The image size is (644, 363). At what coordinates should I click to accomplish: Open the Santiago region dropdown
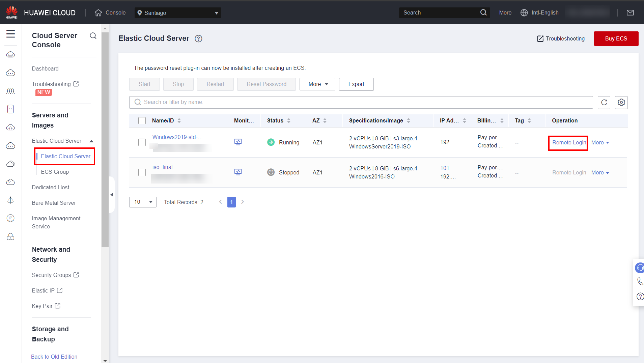[x=178, y=13]
